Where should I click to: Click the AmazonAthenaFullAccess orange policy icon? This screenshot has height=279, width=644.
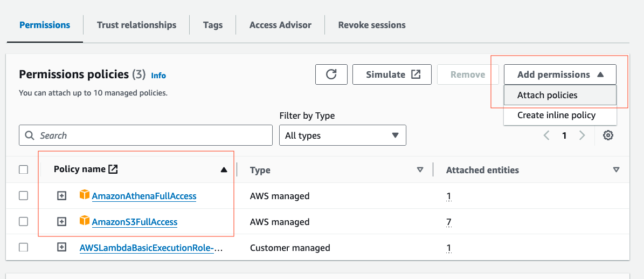click(x=84, y=195)
